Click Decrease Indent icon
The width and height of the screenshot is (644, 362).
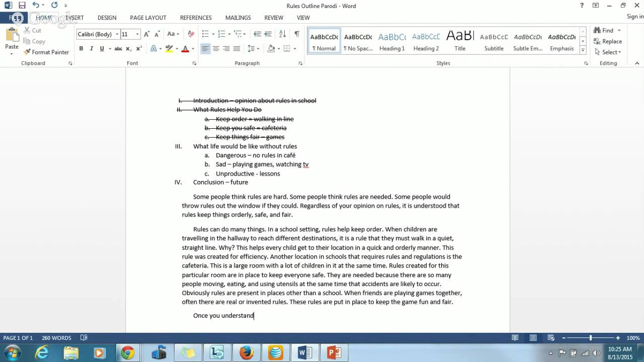click(x=257, y=34)
